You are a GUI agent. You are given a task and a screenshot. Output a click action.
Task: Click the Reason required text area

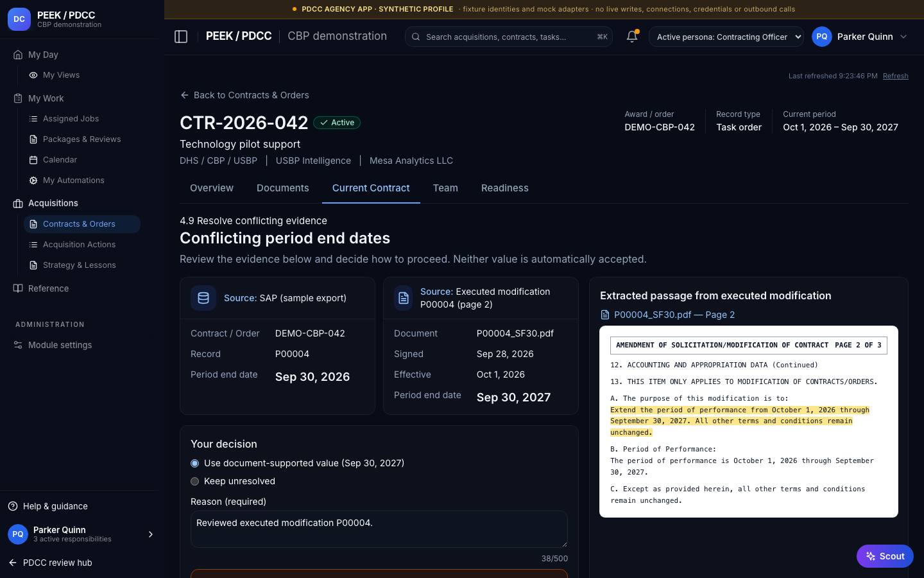click(x=379, y=529)
